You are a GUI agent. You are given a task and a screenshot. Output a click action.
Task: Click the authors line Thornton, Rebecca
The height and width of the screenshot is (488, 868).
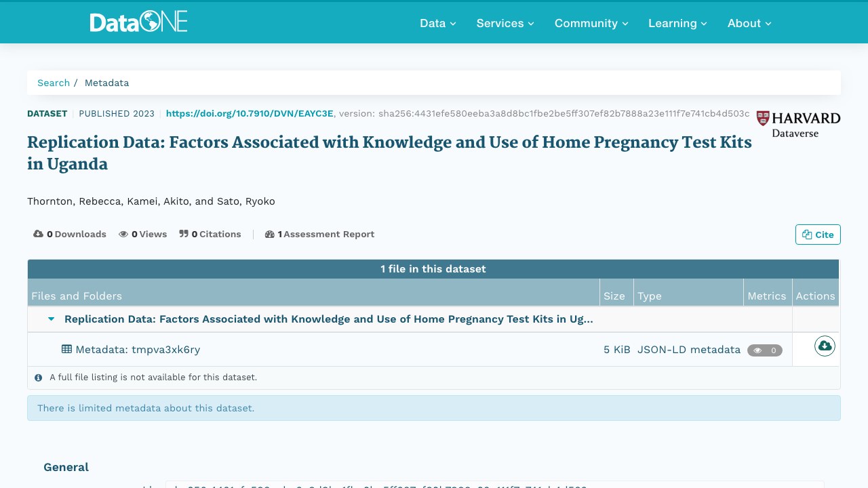pos(151,201)
